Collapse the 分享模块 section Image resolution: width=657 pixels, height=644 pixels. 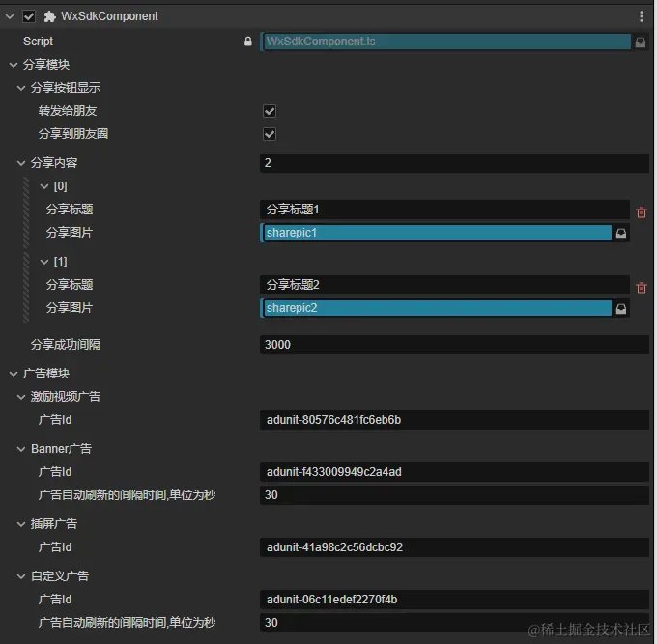(x=14, y=65)
